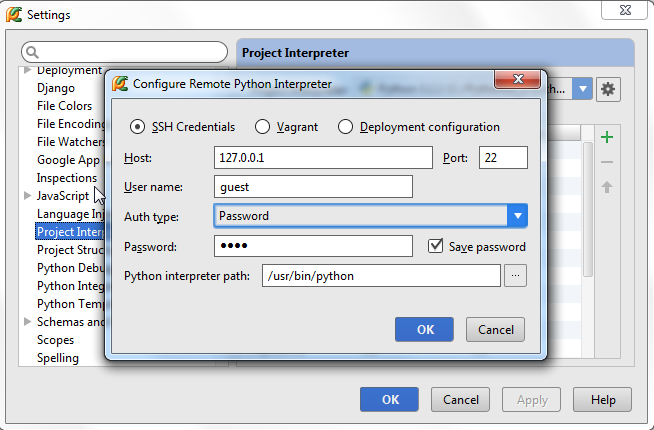
Task: Open the interpreter gear settings icon
Action: (x=607, y=89)
